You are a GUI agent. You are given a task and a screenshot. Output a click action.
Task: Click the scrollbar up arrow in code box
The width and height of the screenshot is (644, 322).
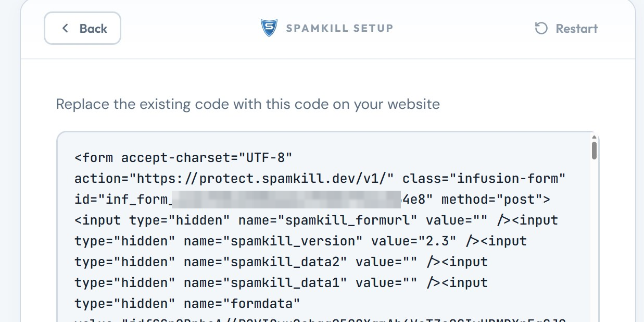point(594,137)
